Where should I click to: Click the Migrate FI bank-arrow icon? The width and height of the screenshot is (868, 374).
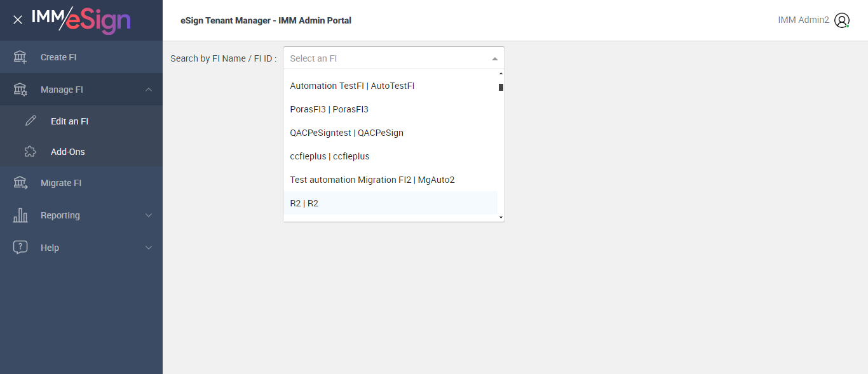(20, 183)
